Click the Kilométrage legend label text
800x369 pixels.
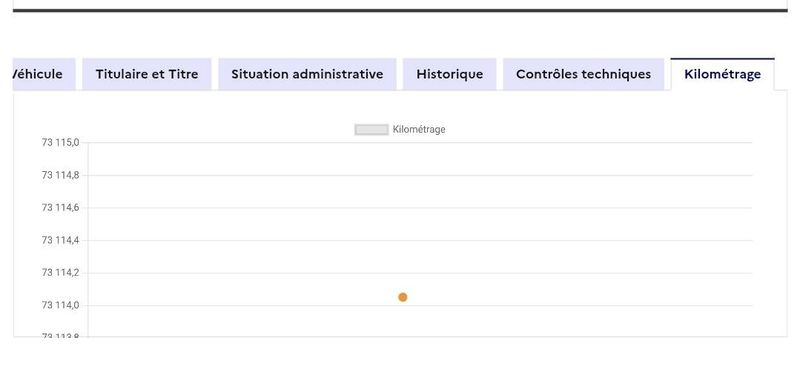click(419, 130)
